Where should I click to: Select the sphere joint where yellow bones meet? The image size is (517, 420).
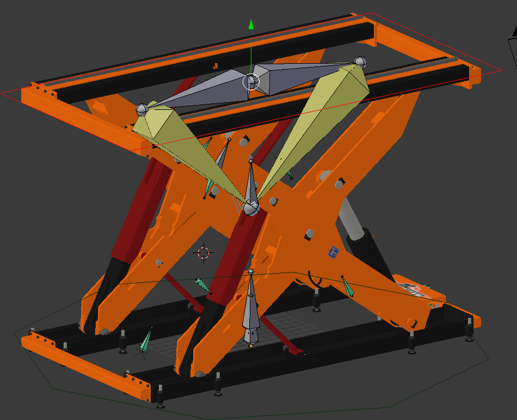[x=251, y=207]
